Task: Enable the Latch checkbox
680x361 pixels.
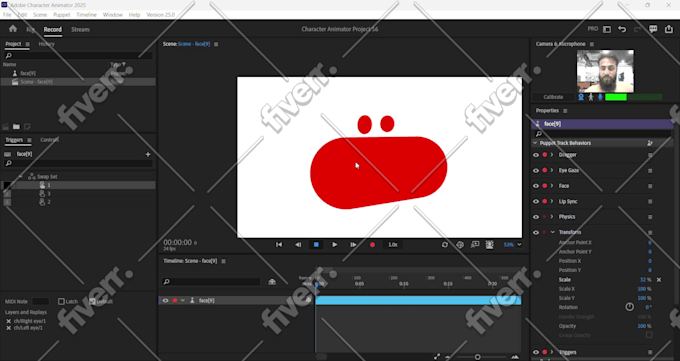Action: tap(61, 301)
